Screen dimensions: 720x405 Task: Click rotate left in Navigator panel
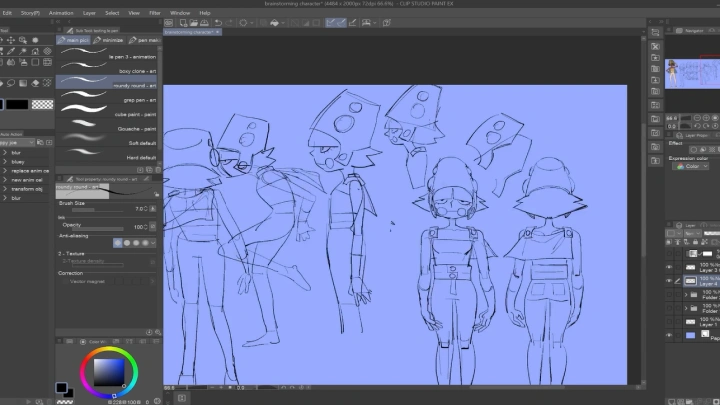(697, 126)
